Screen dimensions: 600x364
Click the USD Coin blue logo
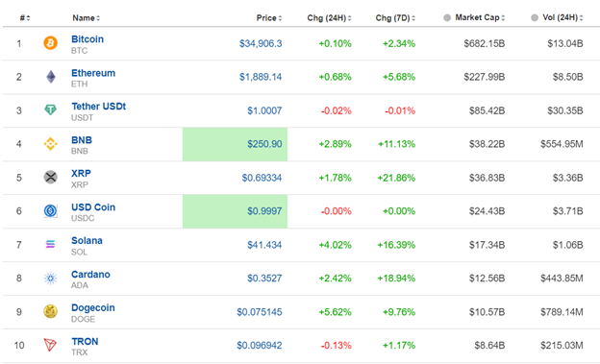point(51,210)
